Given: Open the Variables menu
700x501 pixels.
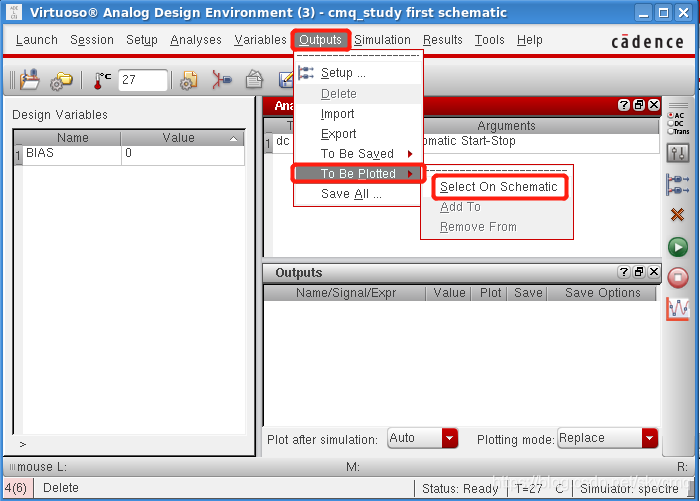Looking at the screenshot, I should (x=260, y=40).
